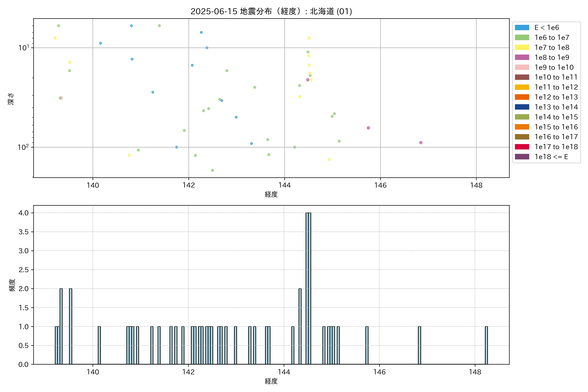Screen dimensions: 588x392
Task: Click the 144 tick label on histogram axis
Action: coord(284,372)
